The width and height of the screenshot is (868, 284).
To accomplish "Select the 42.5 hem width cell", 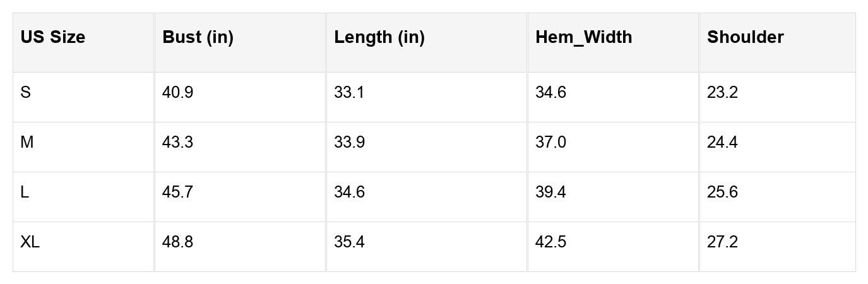I will pyautogui.click(x=550, y=242).
